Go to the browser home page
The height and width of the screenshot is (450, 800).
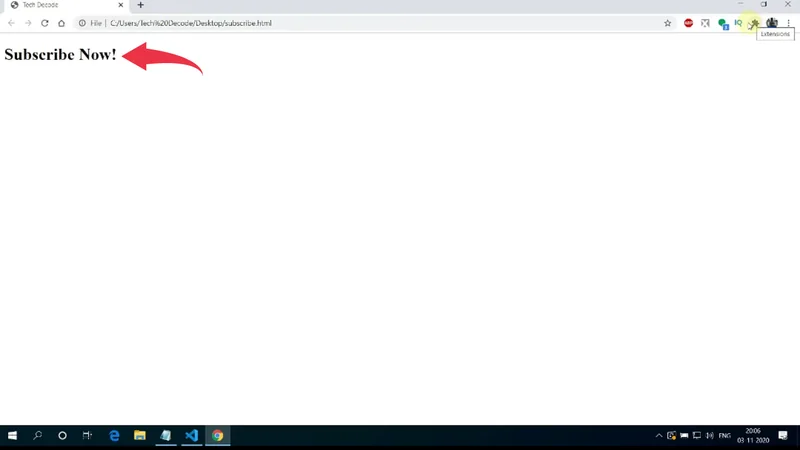click(x=61, y=23)
